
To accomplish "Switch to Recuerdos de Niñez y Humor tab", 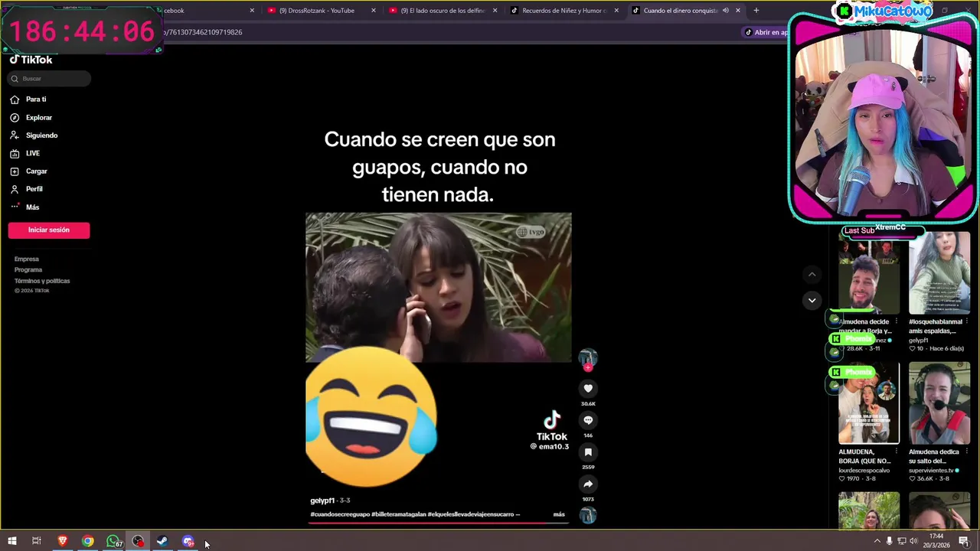I will coord(564,11).
